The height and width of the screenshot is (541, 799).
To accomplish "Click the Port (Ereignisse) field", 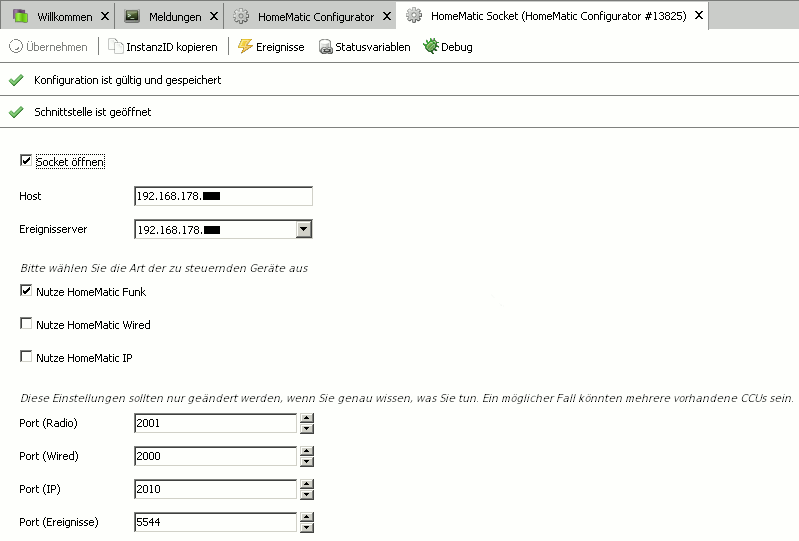I will point(215,522).
